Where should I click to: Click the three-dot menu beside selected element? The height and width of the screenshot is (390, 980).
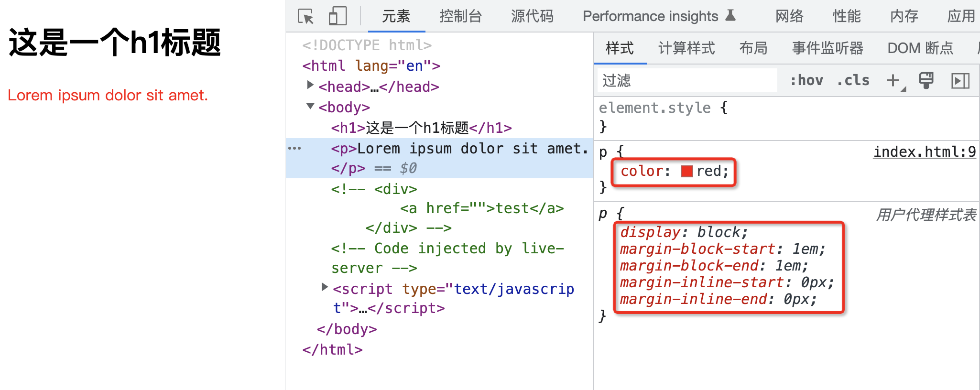point(294,149)
